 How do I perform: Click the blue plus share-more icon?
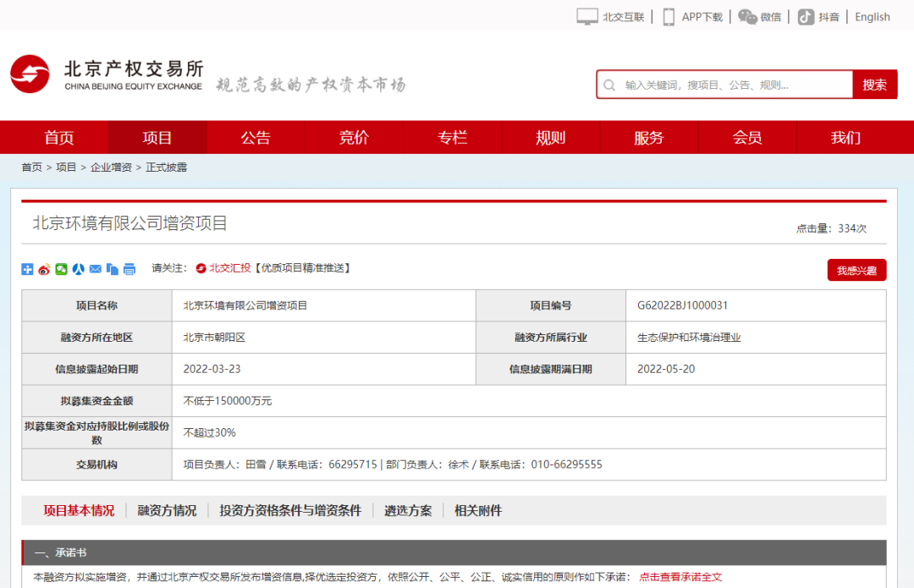(27, 269)
